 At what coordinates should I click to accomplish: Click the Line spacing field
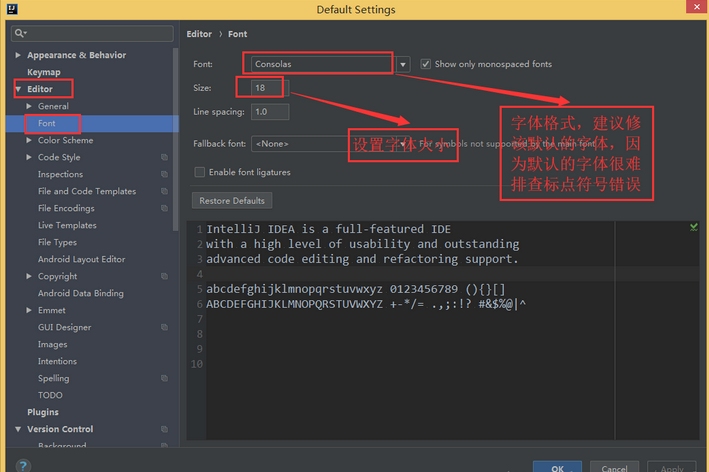(270, 112)
